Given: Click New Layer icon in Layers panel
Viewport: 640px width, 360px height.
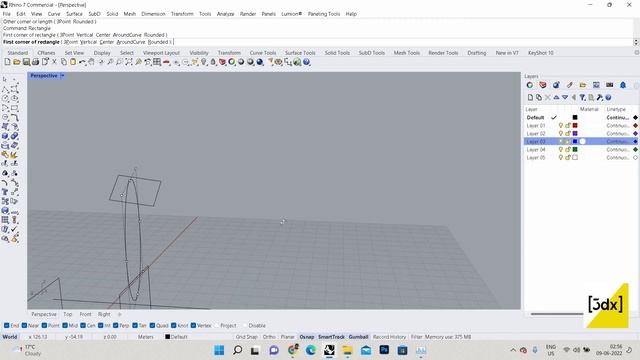Looking at the screenshot, I should pos(530,98).
